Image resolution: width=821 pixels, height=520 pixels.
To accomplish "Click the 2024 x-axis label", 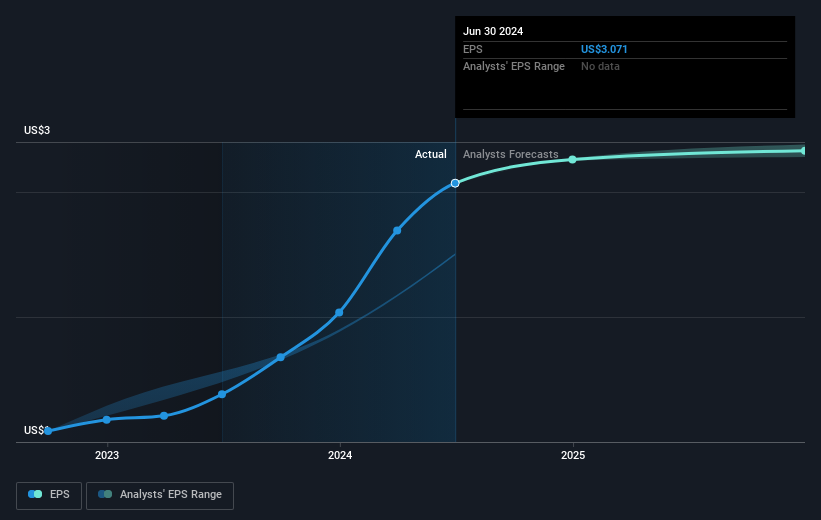I will 340,455.
